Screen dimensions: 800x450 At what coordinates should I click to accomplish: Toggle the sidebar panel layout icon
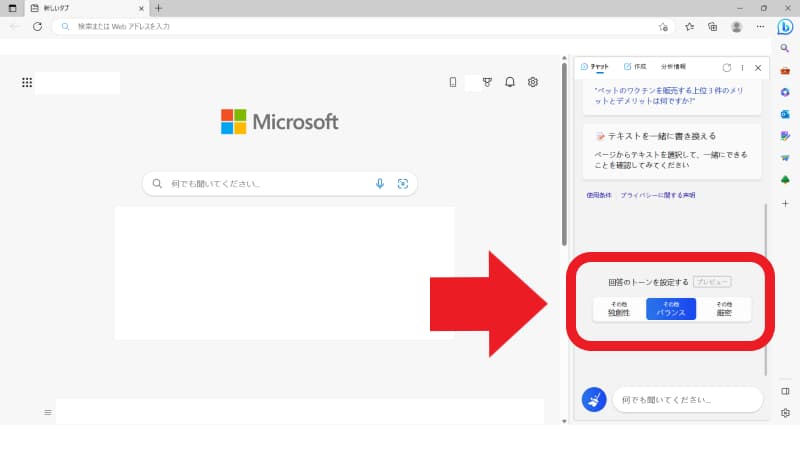click(785, 391)
